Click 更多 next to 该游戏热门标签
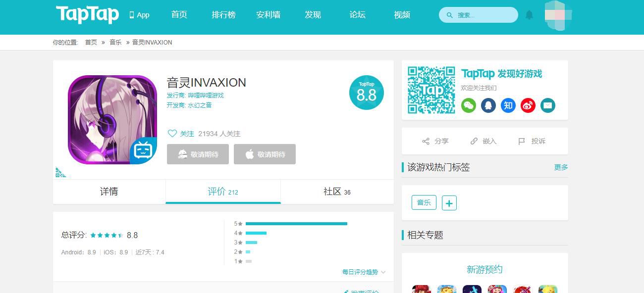 click(561, 167)
